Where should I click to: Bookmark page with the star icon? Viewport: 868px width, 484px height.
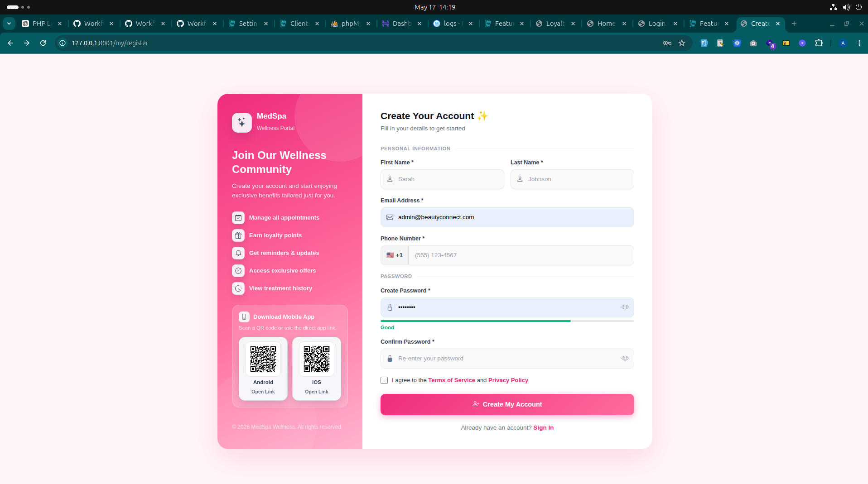tap(682, 43)
